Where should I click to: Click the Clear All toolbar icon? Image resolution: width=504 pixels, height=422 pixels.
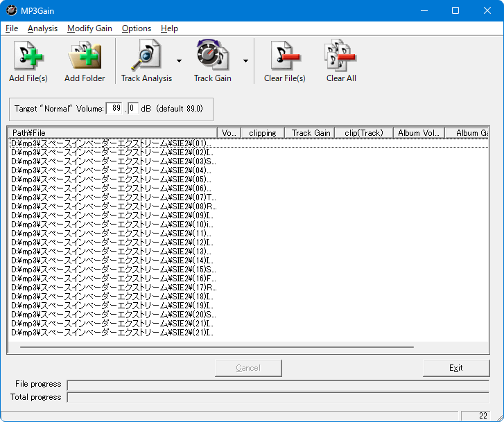click(x=341, y=61)
